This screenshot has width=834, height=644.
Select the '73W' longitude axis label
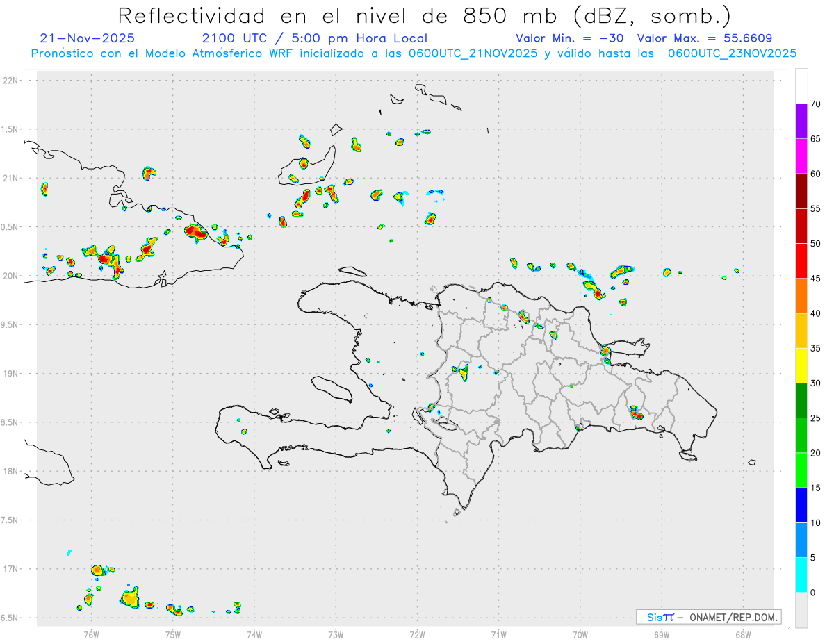[x=336, y=635]
